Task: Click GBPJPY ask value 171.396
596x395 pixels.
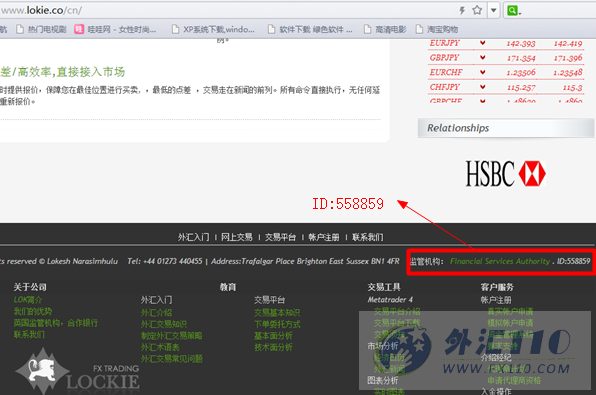Action: [x=568, y=58]
